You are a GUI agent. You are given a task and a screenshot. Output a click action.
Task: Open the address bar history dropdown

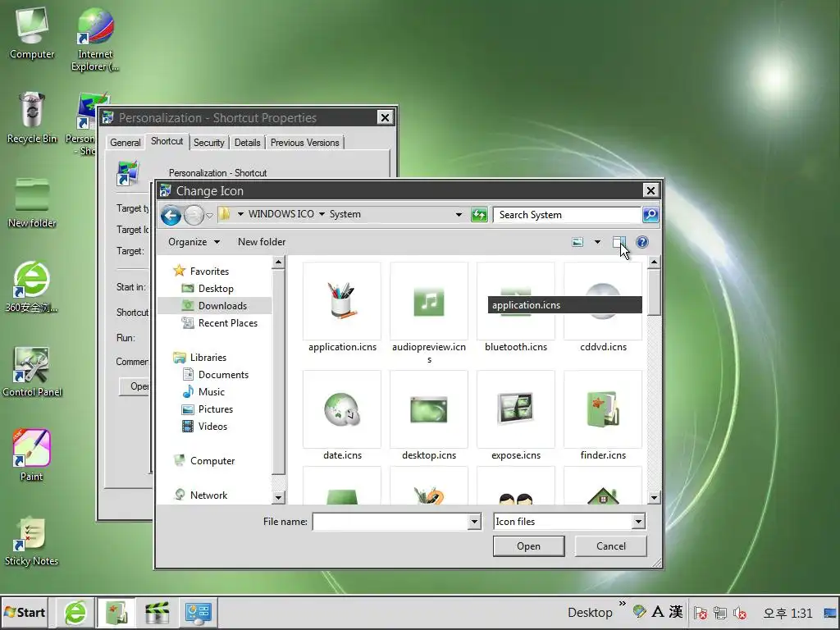pyautogui.click(x=459, y=214)
